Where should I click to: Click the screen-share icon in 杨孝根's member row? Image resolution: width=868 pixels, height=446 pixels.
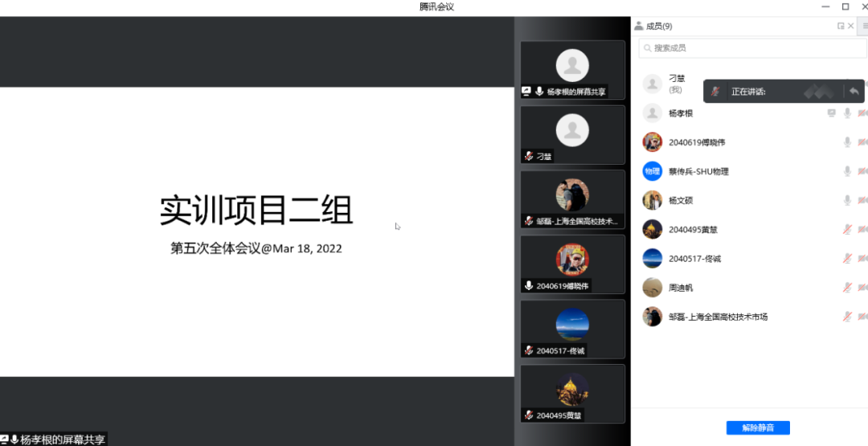coord(832,113)
